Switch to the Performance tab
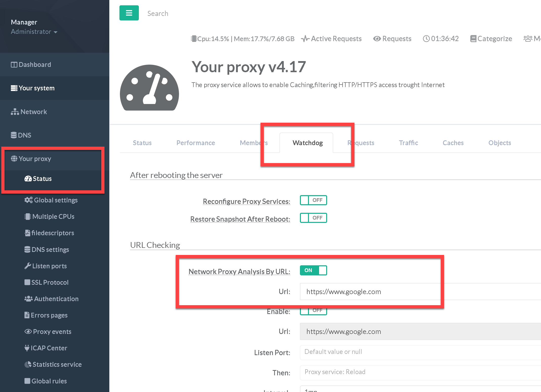Screen dimensions: 541x392 click(x=196, y=143)
